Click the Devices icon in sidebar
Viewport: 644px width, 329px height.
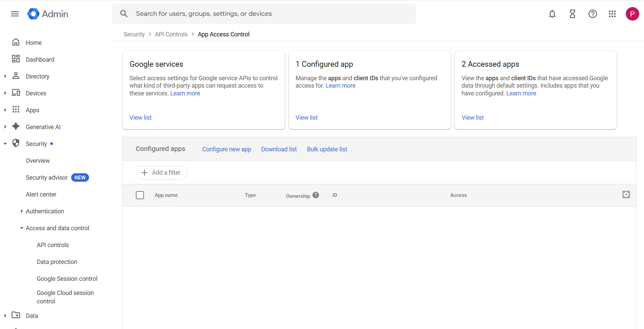tap(16, 93)
